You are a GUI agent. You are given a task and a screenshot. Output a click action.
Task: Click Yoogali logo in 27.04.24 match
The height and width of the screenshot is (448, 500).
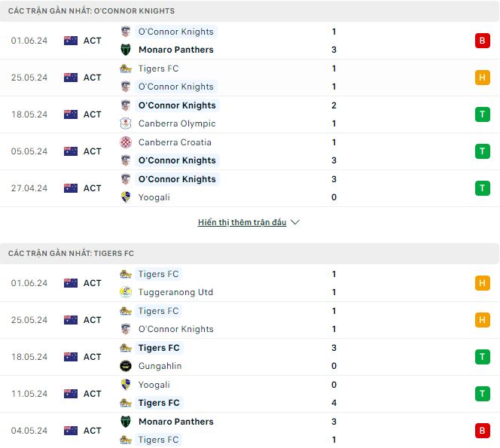(x=126, y=197)
